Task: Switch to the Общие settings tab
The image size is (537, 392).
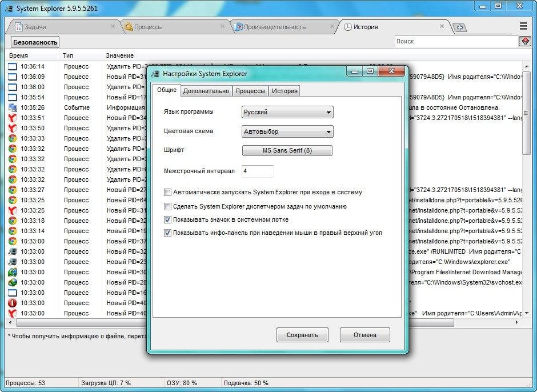Action: point(167,90)
